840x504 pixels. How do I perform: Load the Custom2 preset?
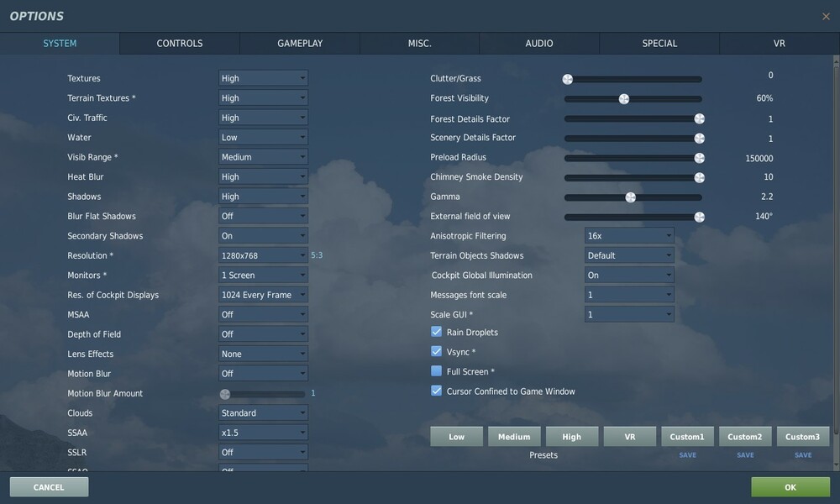click(745, 437)
